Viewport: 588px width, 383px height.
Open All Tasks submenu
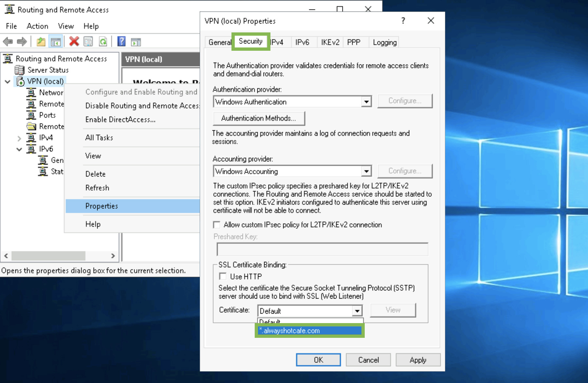coord(133,137)
